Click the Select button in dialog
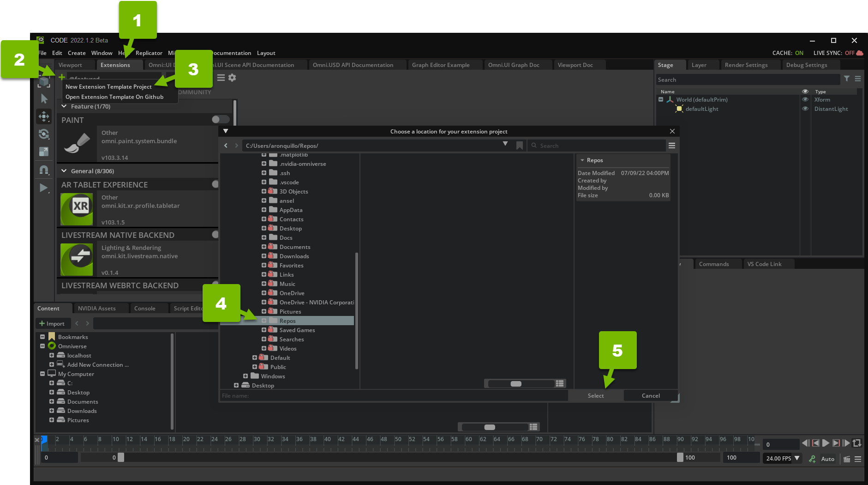Viewport: 868px width, 485px height. click(x=596, y=395)
